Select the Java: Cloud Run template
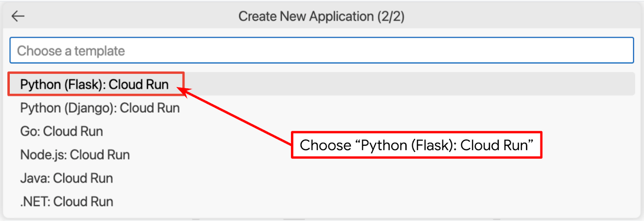Screen dimensions: 644x221 [x=66, y=178]
